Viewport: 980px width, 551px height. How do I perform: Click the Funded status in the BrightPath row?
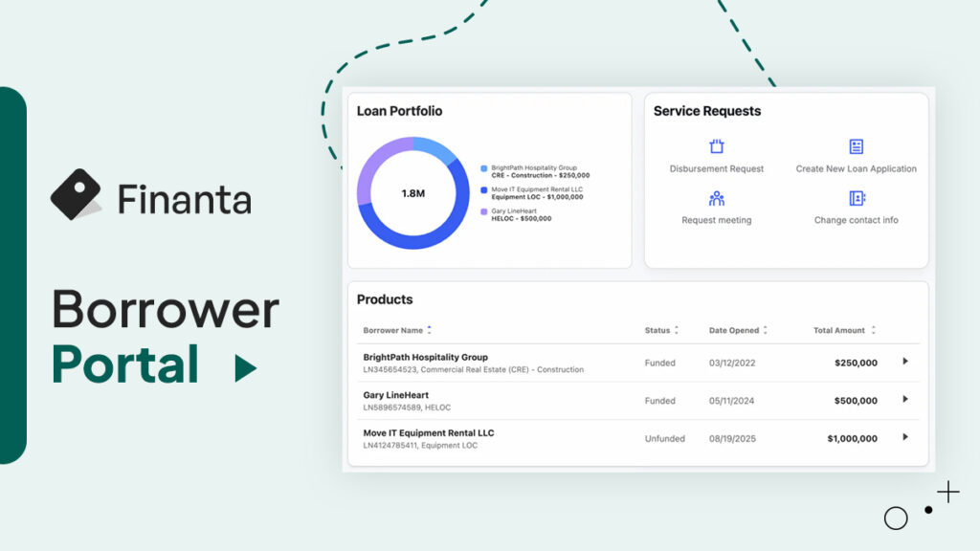pos(660,363)
